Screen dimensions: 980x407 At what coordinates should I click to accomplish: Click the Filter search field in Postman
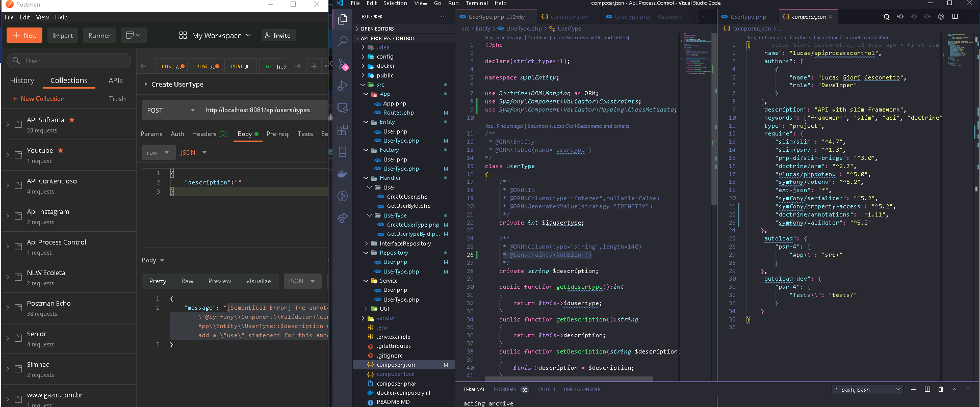coord(69,61)
